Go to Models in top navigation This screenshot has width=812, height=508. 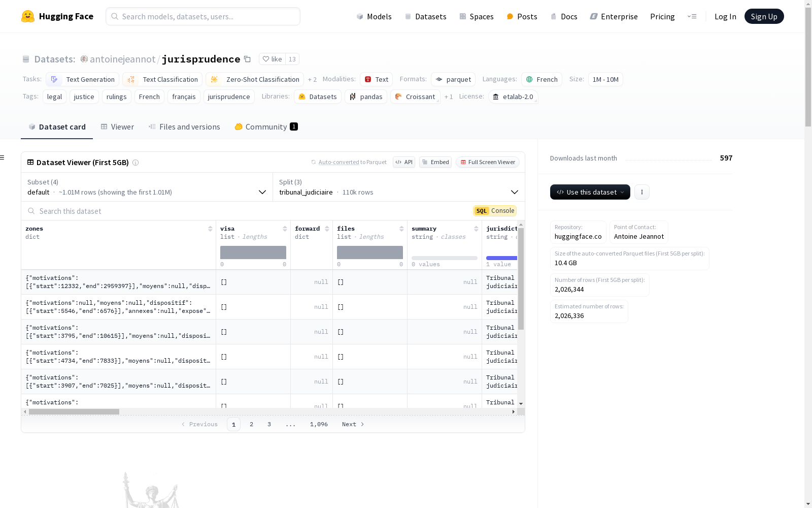click(x=374, y=16)
